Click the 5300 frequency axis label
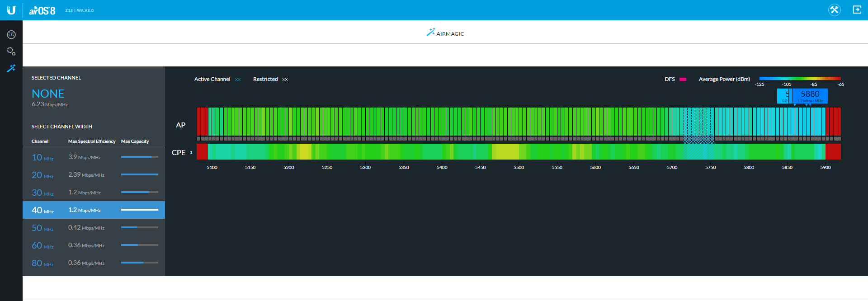Viewport: 868px width, 301px height. point(365,168)
